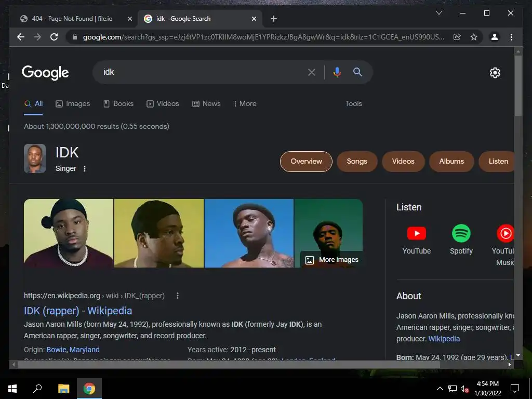Image resolution: width=532 pixels, height=399 pixels.
Task: Share this page from the address bar
Action: (x=457, y=37)
